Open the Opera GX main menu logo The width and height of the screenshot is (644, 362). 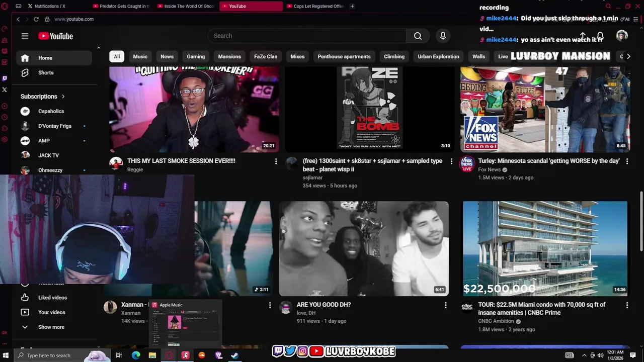click(5, 6)
